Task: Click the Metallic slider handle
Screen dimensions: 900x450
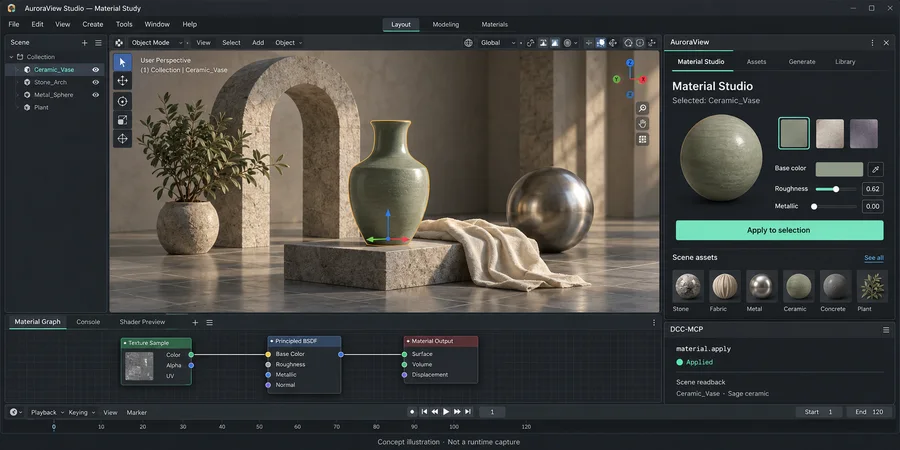Action: click(814, 207)
